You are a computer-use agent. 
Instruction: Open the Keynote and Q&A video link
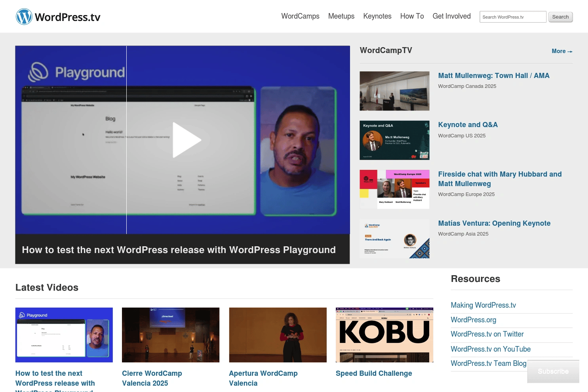coord(468,124)
